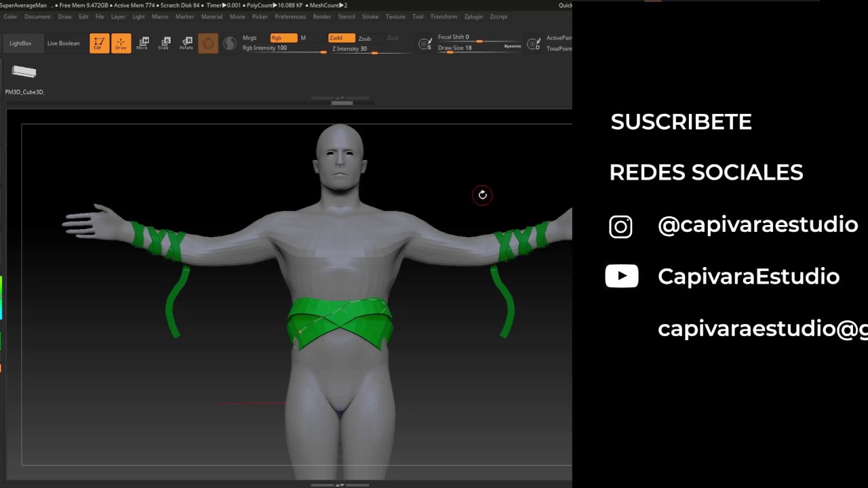The image size is (868, 488).
Task: Toggle Zcut mode
Action: 393,38
